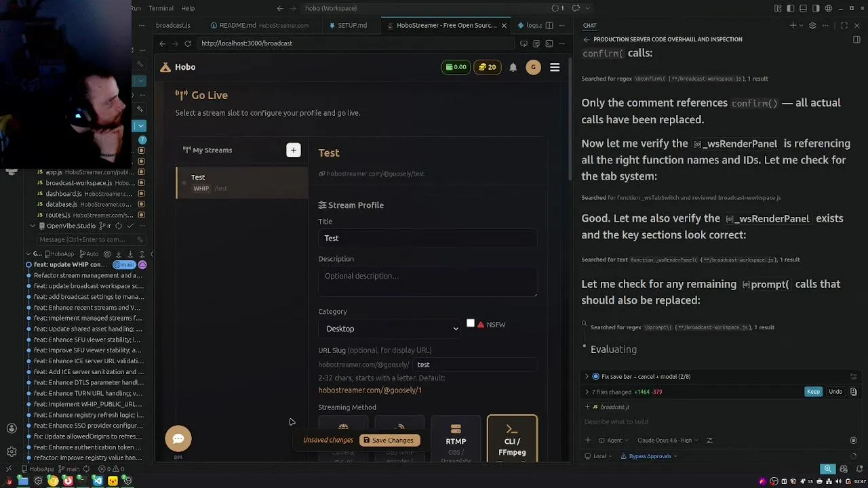Open the Terminal menu
Image resolution: width=868 pixels, height=488 pixels.
coord(161,8)
